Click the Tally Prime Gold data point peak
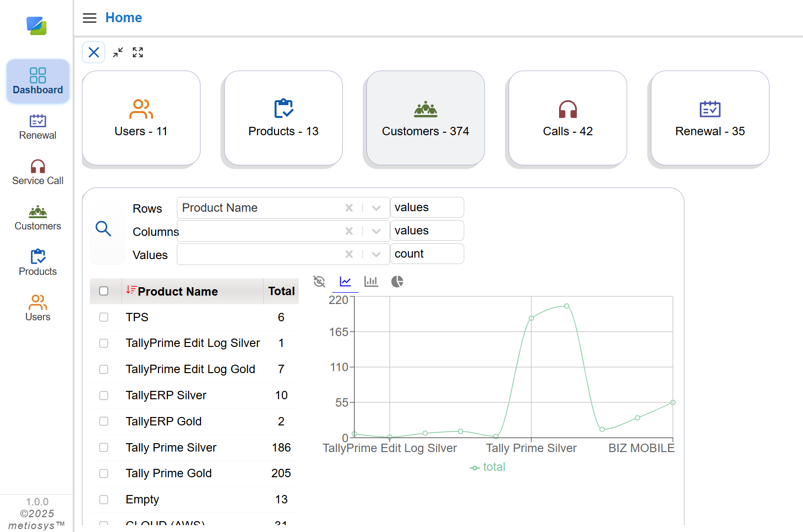Screen dimensions: 803x532 (567, 306)
